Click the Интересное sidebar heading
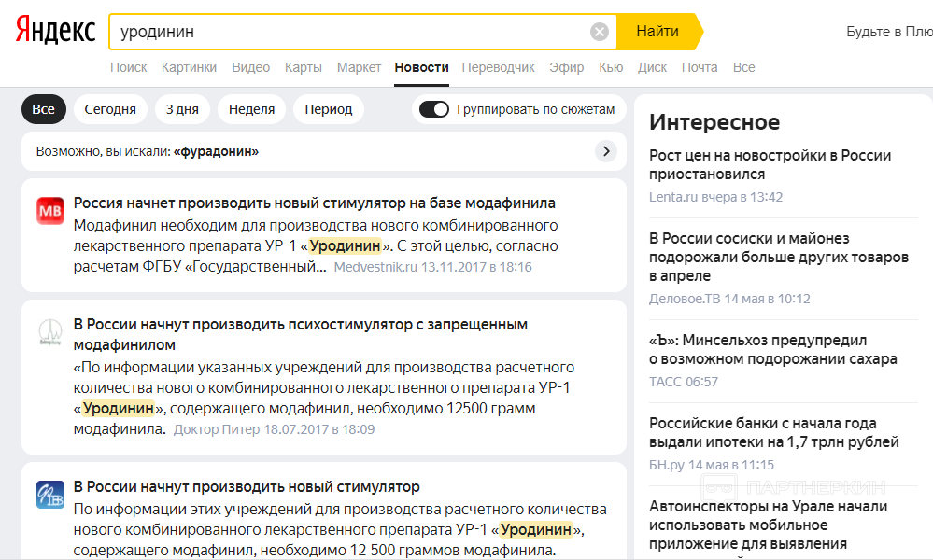The height and width of the screenshot is (560, 933). tap(714, 122)
